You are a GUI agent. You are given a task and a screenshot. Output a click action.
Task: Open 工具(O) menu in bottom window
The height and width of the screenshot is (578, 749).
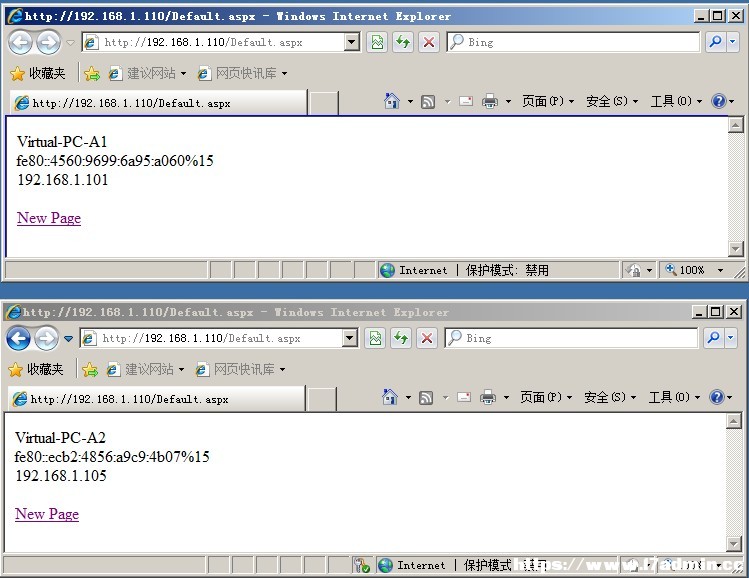674,397
